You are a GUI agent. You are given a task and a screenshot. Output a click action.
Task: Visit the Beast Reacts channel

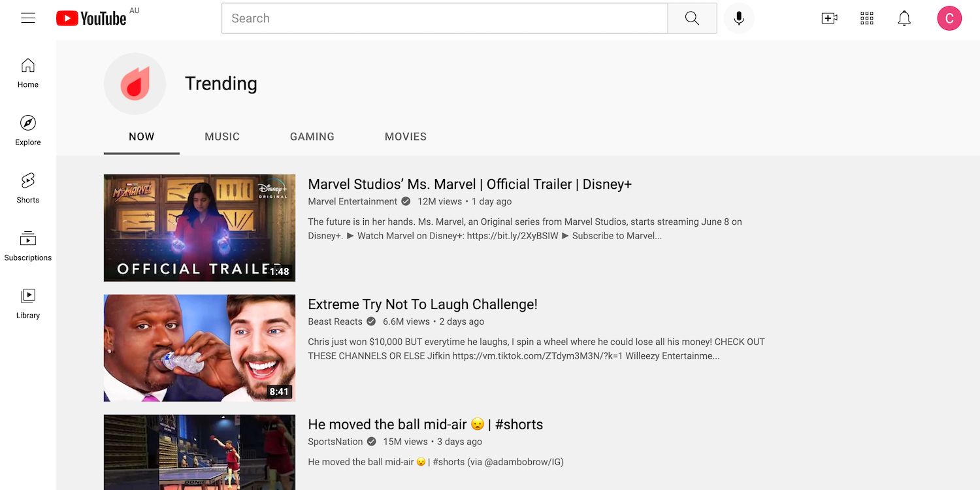coord(335,321)
